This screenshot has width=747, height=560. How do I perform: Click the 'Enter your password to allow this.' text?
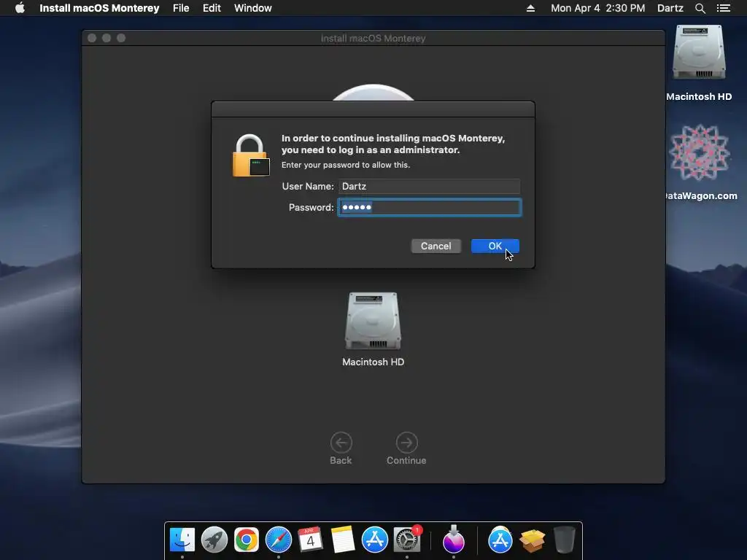(x=345, y=165)
